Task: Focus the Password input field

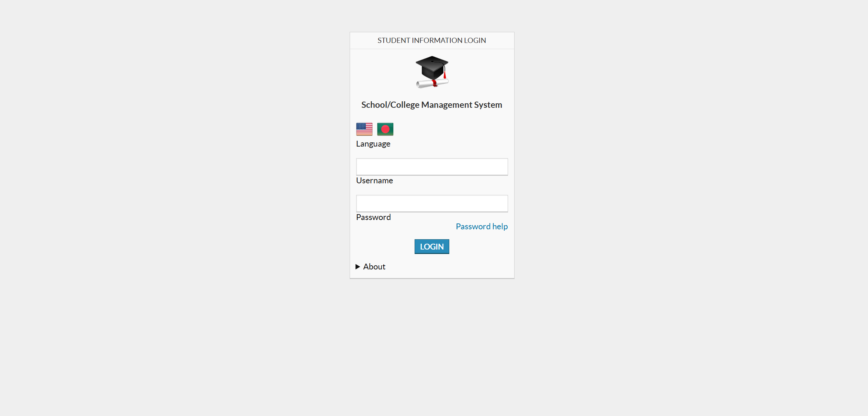Action: pos(432,204)
